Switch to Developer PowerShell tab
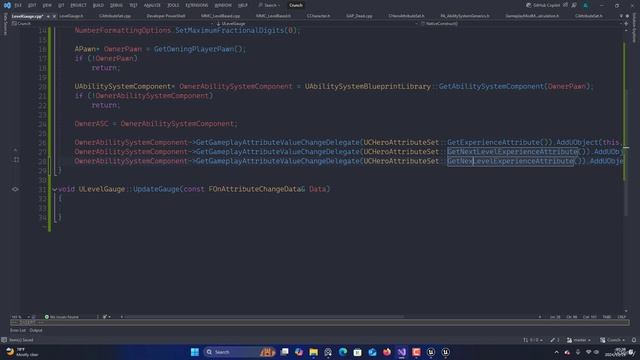Viewport: 640px width, 360px height. 166,16
